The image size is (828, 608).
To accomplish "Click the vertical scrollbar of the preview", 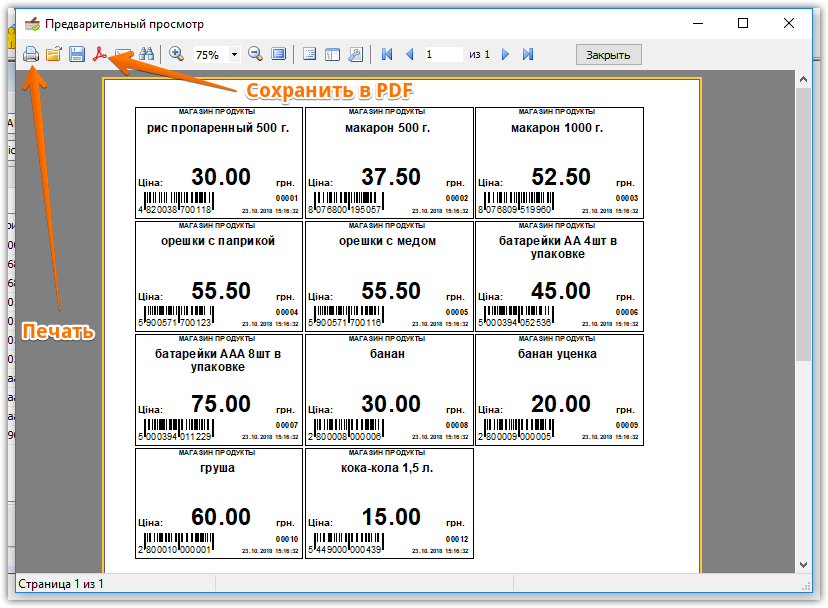I will point(803,300).
